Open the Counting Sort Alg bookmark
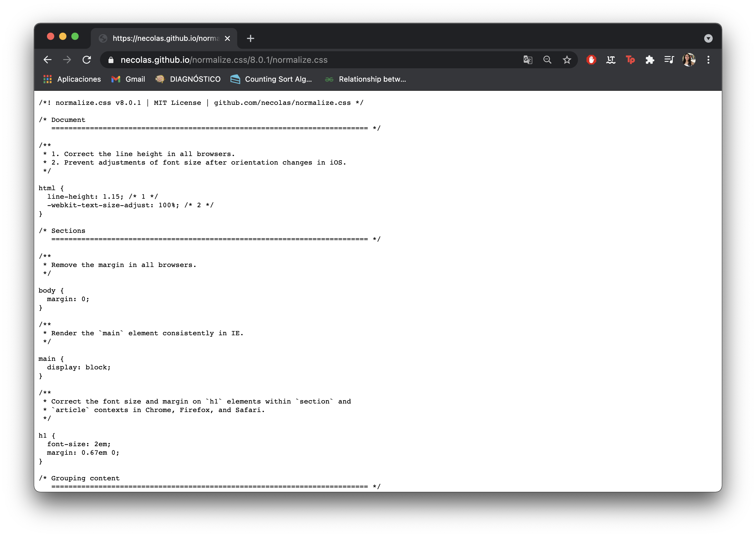 click(x=271, y=79)
